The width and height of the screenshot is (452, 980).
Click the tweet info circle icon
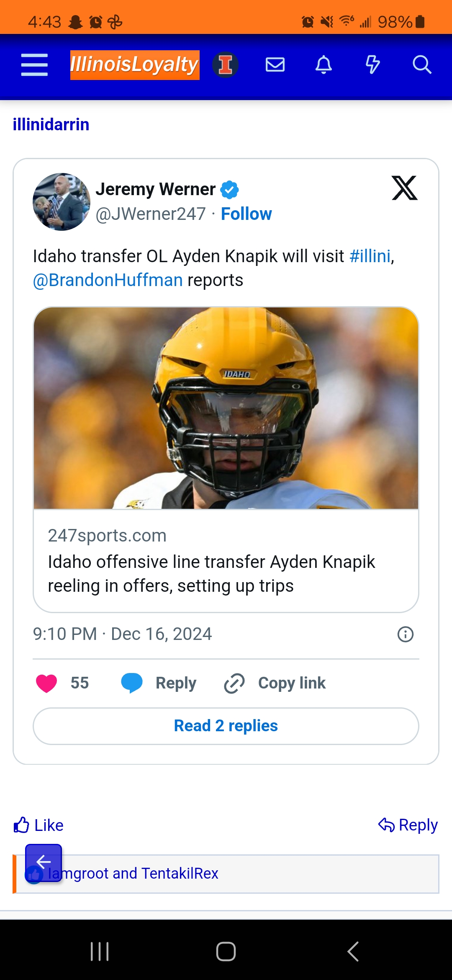tap(405, 634)
